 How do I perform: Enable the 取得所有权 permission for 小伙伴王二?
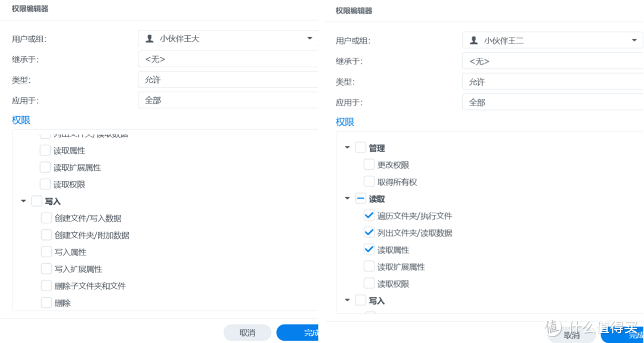(369, 182)
